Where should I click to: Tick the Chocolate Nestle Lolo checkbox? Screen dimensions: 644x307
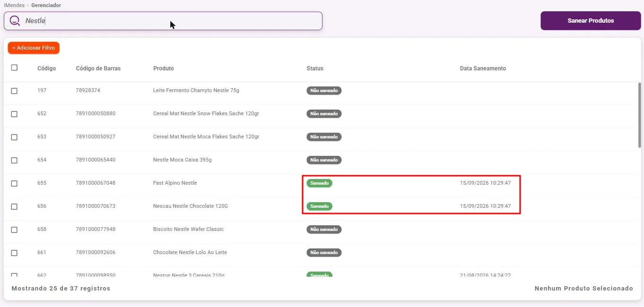pos(14,253)
